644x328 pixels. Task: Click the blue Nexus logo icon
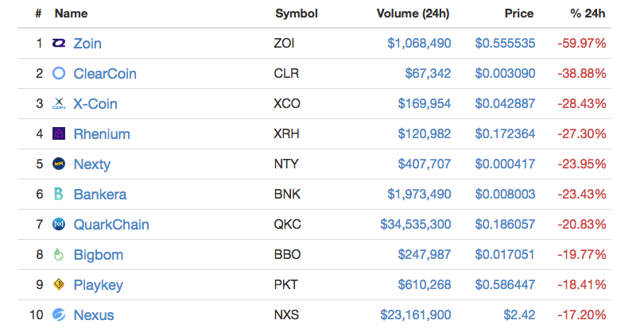tap(59, 314)
